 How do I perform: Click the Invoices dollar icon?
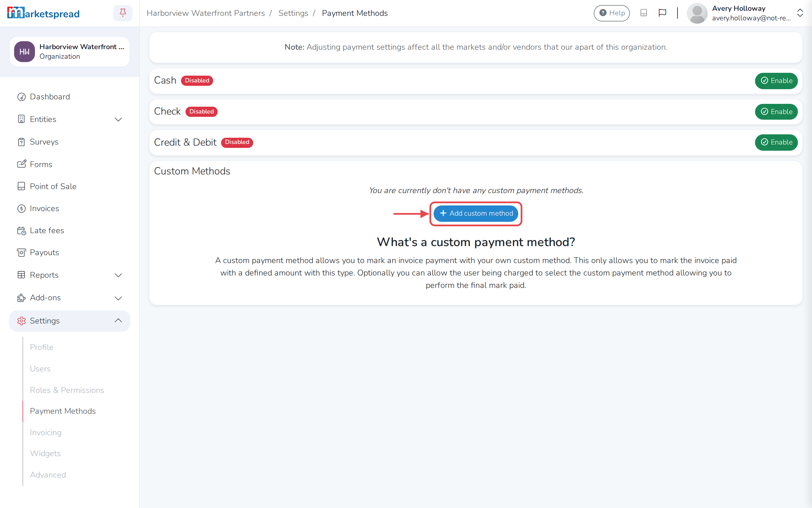point(21,209)
